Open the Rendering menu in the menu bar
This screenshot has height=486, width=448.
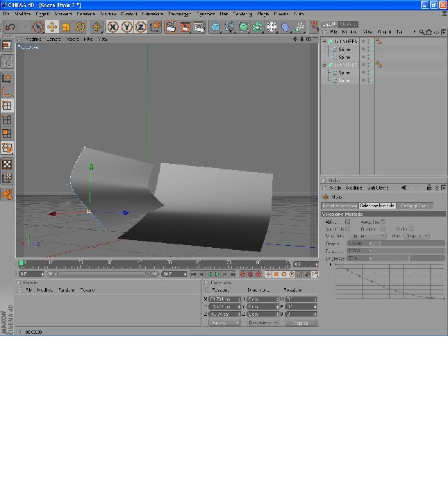(x=242, y=14)
